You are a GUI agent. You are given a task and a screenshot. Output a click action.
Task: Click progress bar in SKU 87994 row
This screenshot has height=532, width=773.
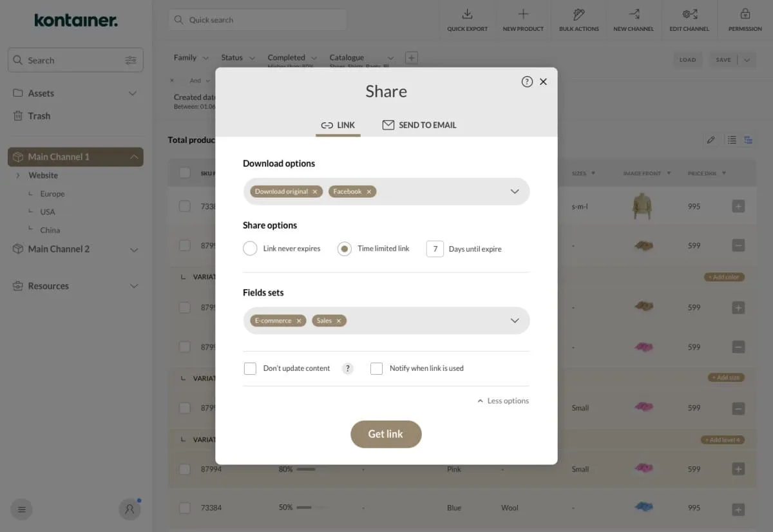pyautogui.click(x=305, y=470)
